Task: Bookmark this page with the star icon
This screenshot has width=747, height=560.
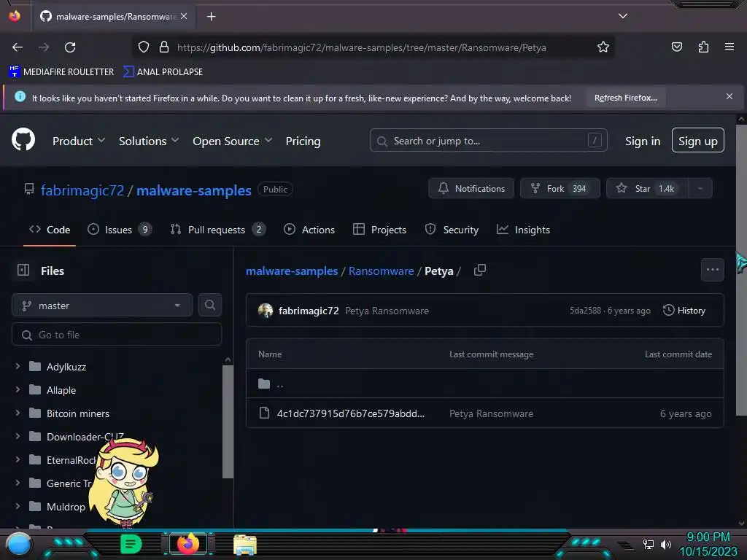Action: (603, 47)
